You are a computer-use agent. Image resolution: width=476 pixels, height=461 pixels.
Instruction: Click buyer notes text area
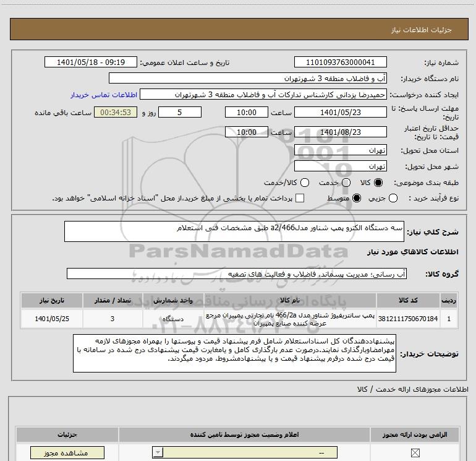click(x=234, y=353)
